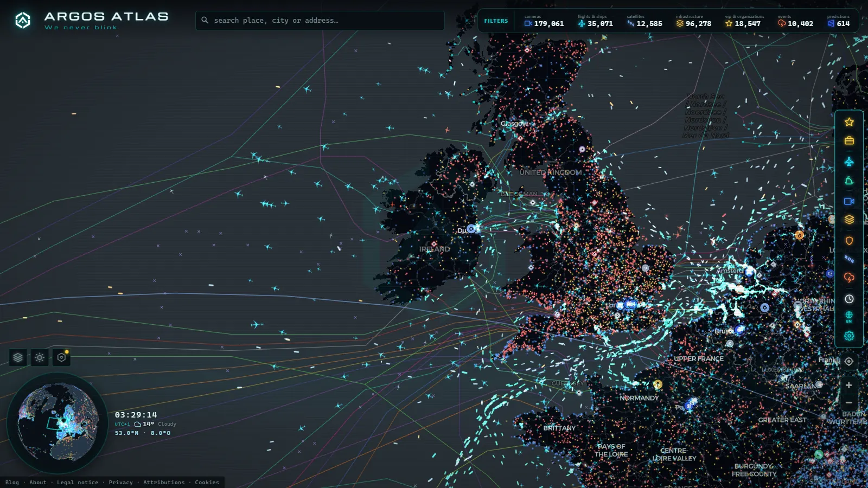
Task: Open the Cookies link
Action: click(207, 483)
